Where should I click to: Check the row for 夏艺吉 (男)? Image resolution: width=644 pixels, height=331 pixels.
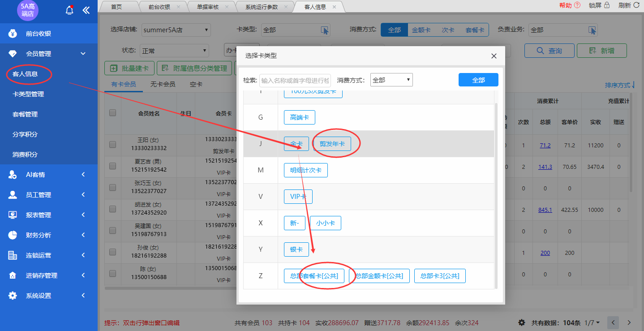click(x=113, y=166)
